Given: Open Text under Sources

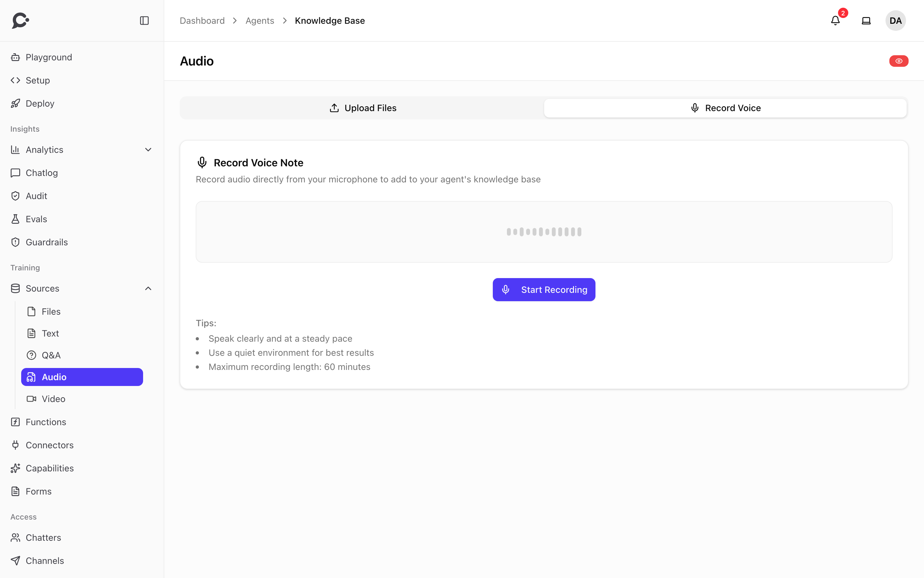Looking at the screenshot, I should (82, 333).
